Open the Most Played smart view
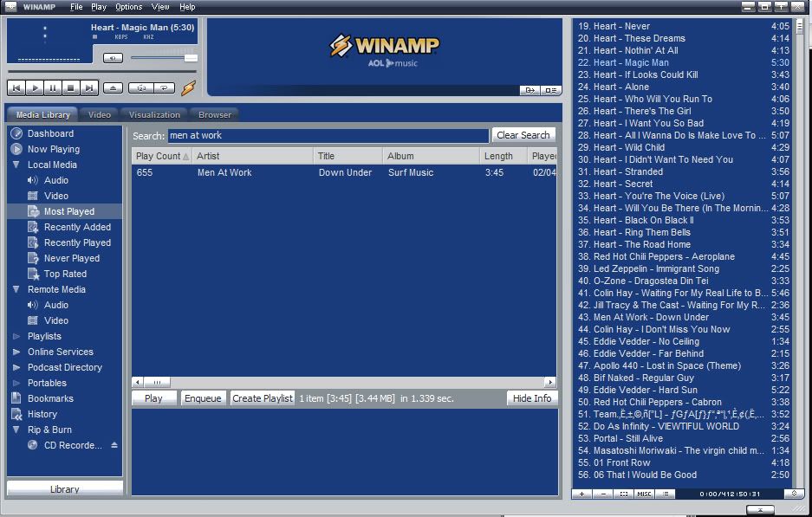This screenshot has width=812, height=517. coord(68,211)
